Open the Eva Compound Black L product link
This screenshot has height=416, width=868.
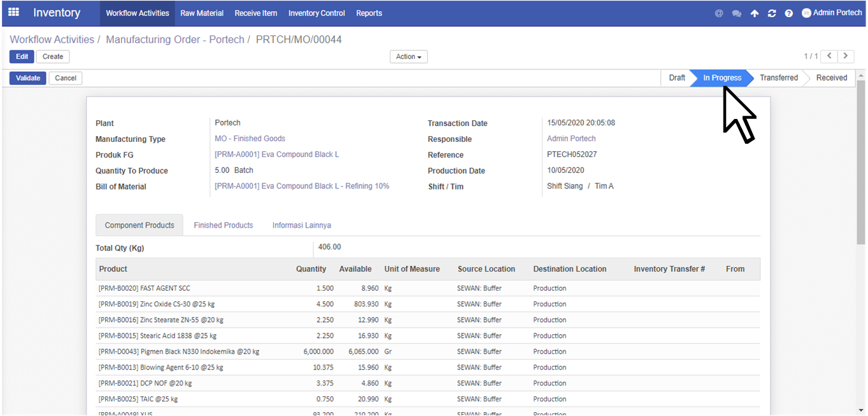pos(276,155)
